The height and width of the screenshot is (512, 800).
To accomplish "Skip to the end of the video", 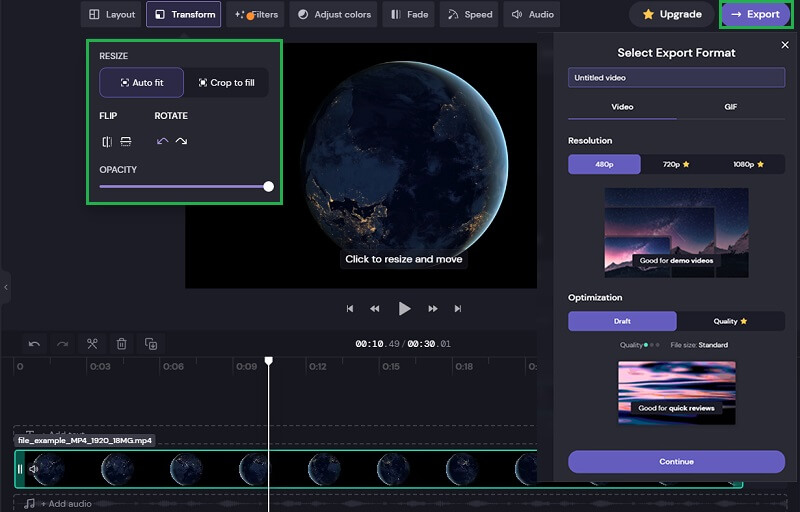I will click(458, 309).
